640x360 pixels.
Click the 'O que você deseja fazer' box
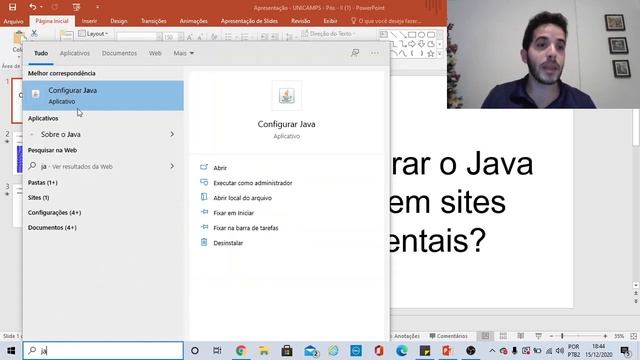click(386, 21)
